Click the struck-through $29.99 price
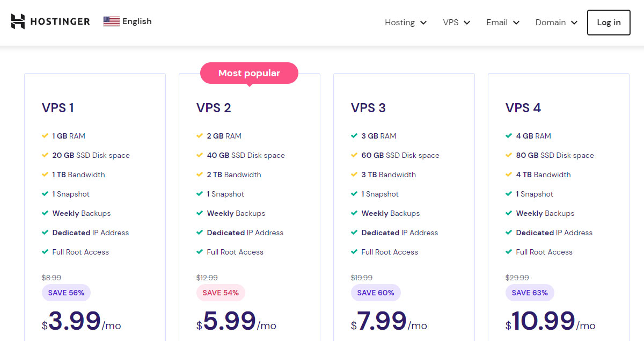The width and height of the screenshot is (644, 341). (x=517, y=278)
